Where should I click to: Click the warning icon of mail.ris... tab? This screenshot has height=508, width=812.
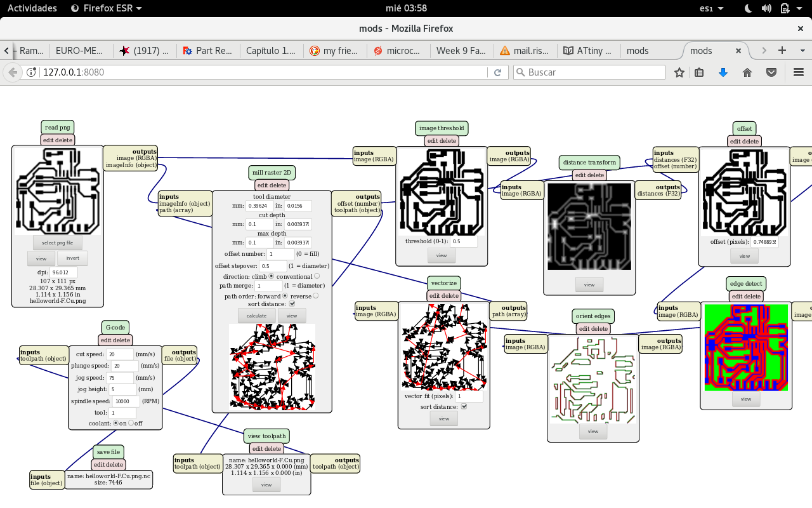[x=505, y=51]
